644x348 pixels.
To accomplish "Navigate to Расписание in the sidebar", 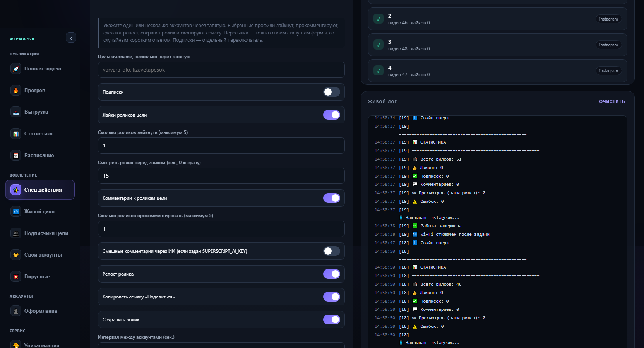I will click(x=40, y=156).
